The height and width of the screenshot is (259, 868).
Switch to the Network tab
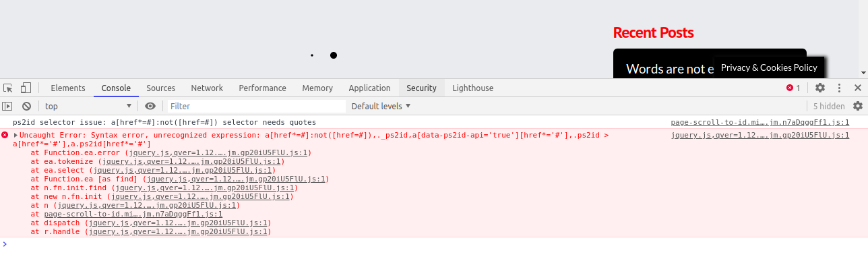point(207,88)
